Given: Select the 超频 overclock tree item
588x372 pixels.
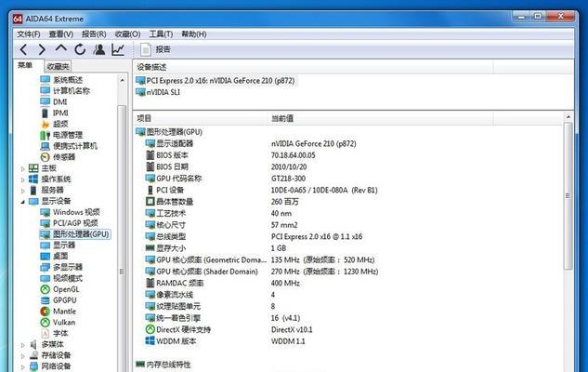Looking at the screenshot, I should (x=55, y=124).
